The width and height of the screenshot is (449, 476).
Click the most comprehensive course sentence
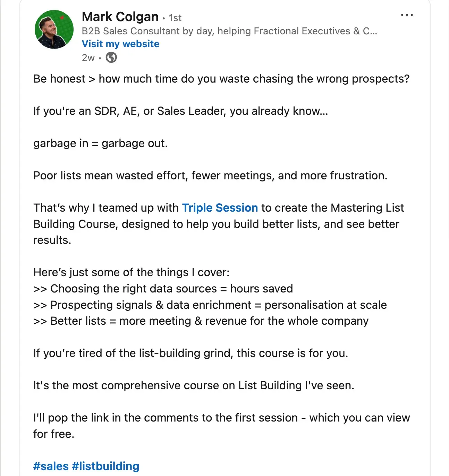194,385
